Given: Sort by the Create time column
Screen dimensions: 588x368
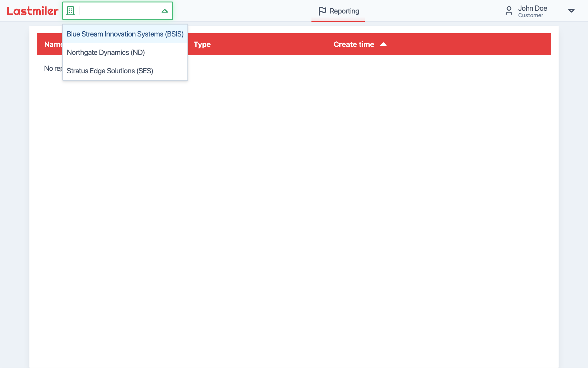Looking at the screenshot, I should [354, 44].
